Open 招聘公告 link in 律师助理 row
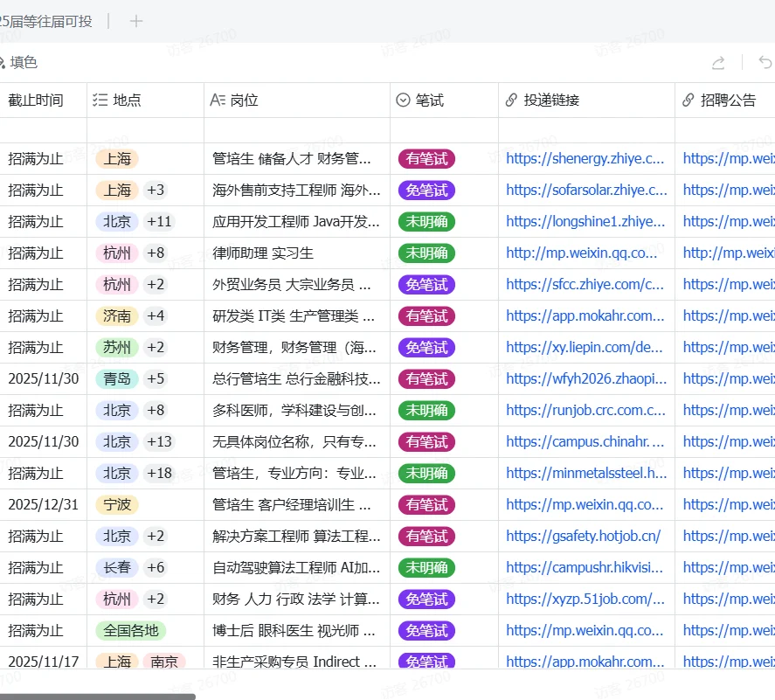The image size is (775, 700). [729, 253]
